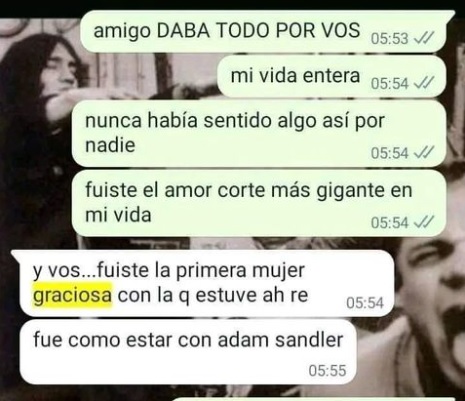Screen dimensions: 465x401
Task: Tap the words 'DABA TODO POR VOS'
Action: (x=258, y=31)
